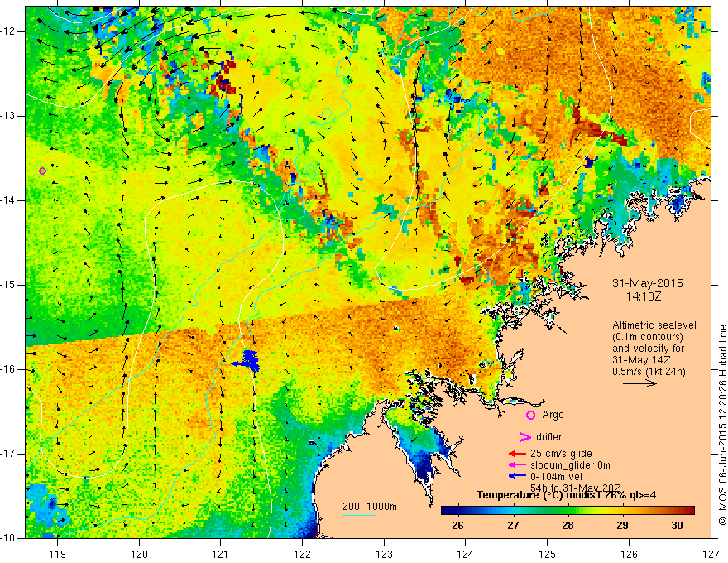Viewport: 728px width, 563px height.
Task: Click the latitude axis label -15
Action: (9, 285)
